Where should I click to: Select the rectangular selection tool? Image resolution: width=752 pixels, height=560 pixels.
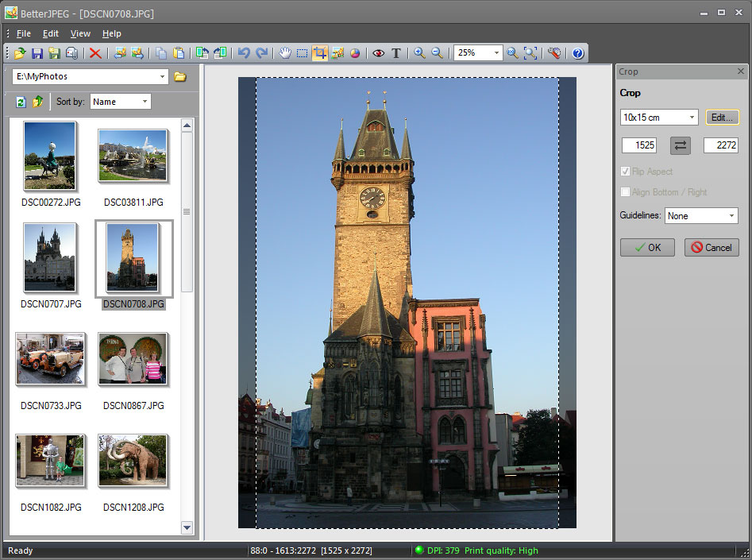tap(302, 52)
